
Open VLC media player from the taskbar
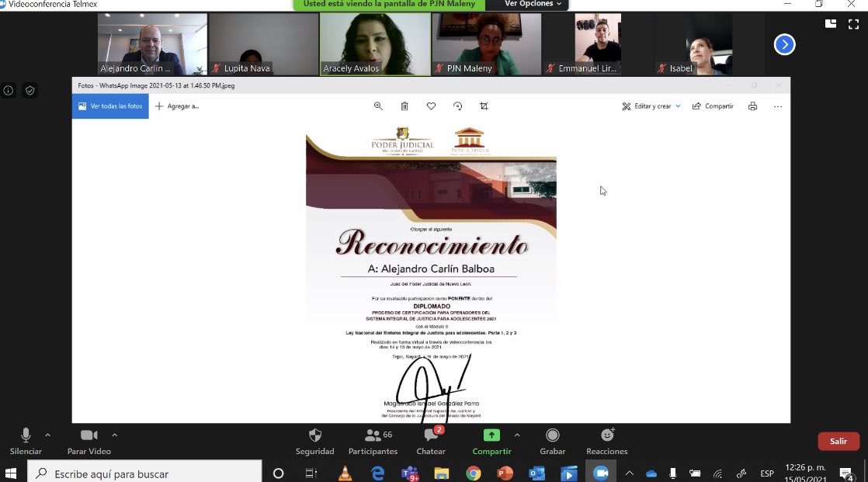click(345, 473)
